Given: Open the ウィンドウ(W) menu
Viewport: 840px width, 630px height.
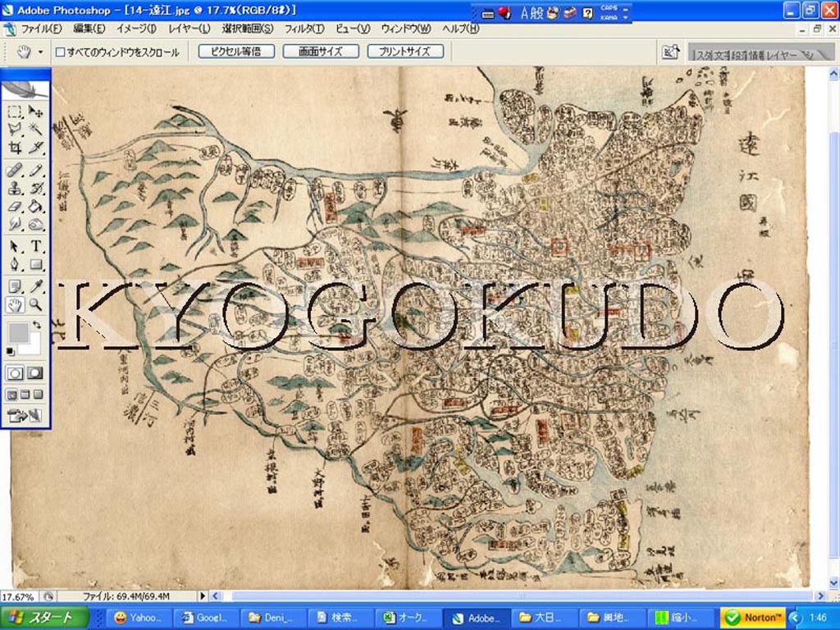Looking at the screenshot, I should tap(406, 29).
